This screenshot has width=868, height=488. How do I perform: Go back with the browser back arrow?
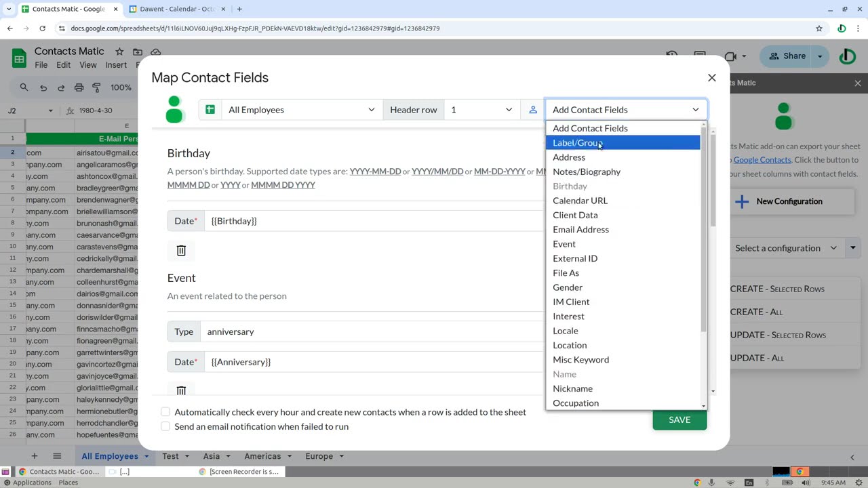pyautogui.click(x=9, y=28)
